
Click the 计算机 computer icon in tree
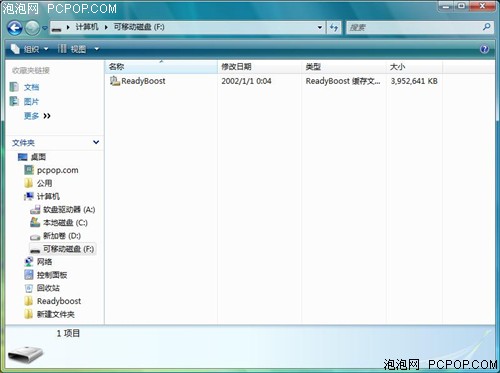[x=29, y=196]
